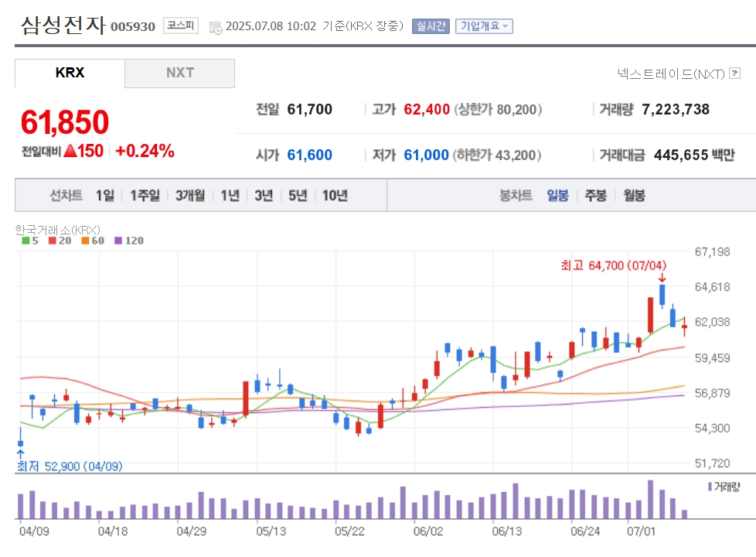Click the 최저 52,900 (04/09) chart annotation
This screenshot has width=756, height=557.
(x=70, y=466)
